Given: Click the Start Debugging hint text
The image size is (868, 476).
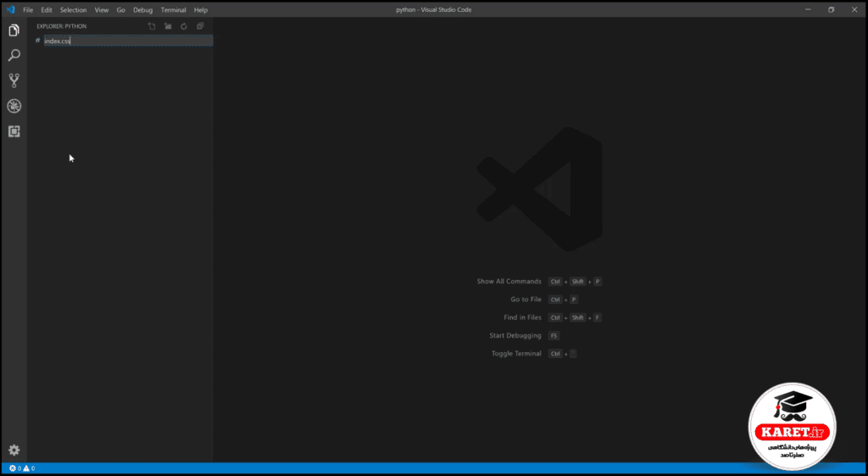Looking at the screenshot, I should pos(515,335).
